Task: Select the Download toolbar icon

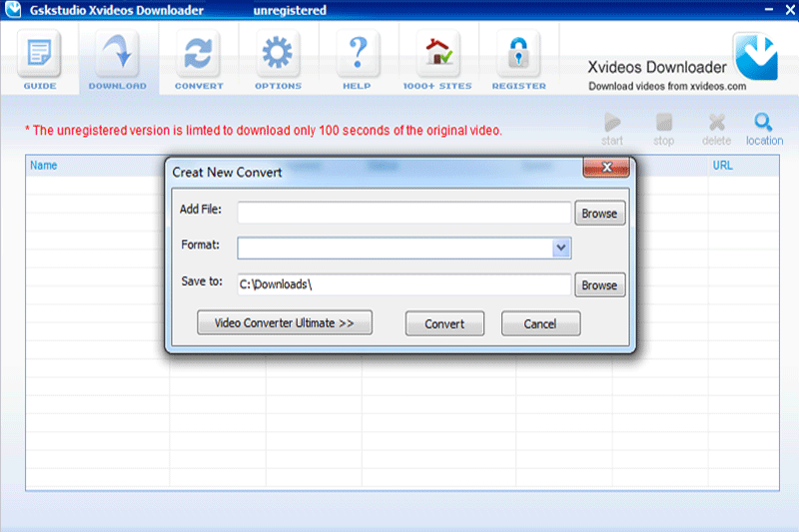Action: 118,56
